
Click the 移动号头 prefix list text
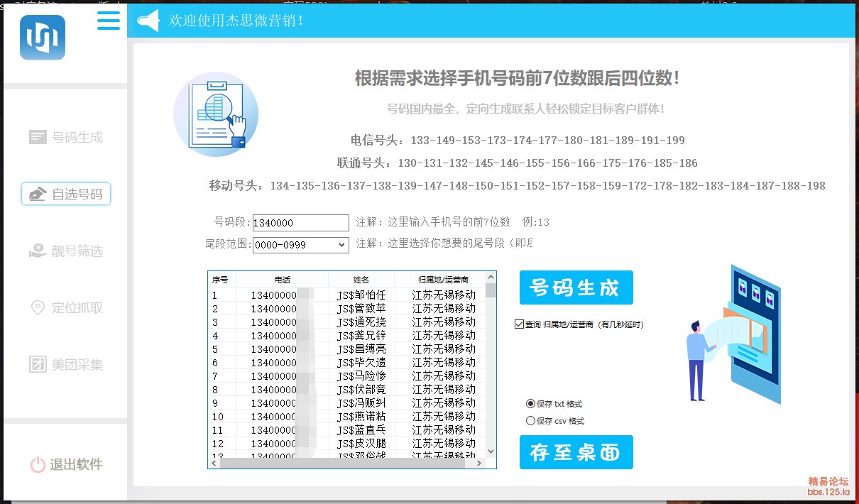518,186
